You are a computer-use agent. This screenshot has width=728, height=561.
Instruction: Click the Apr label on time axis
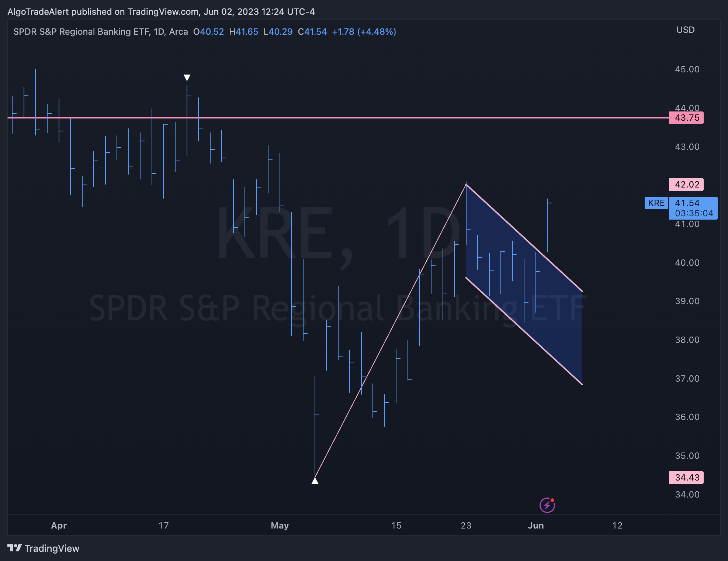click(59, 526)
